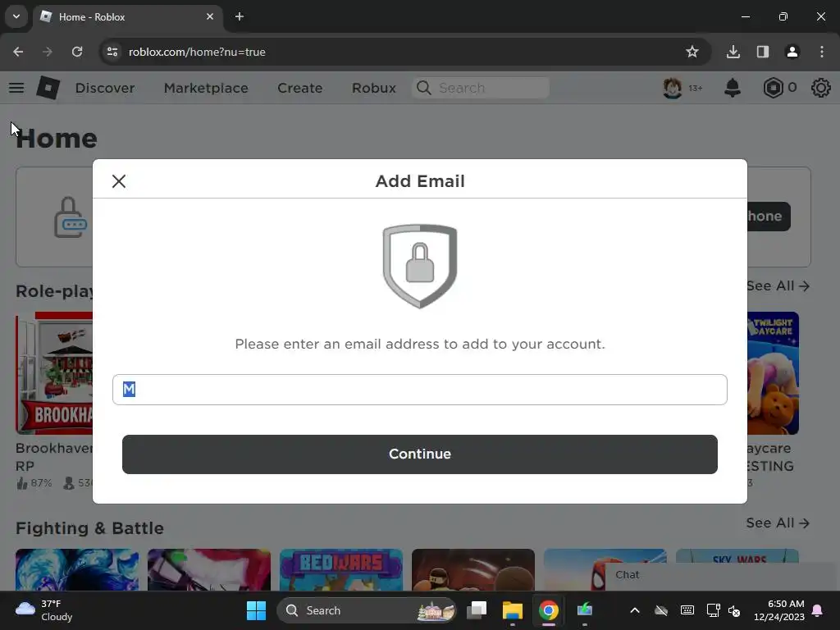Open the Discover tab

coord(105,88)
